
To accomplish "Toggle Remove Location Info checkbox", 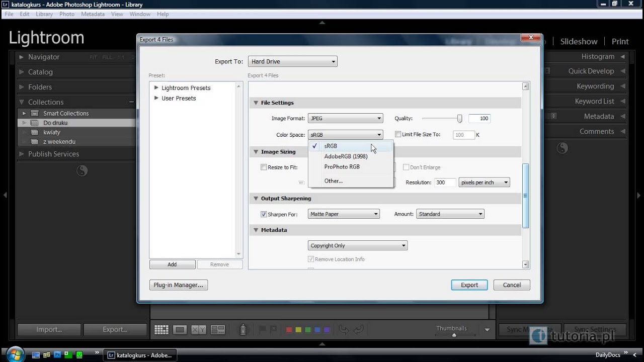I will (311, 259).
